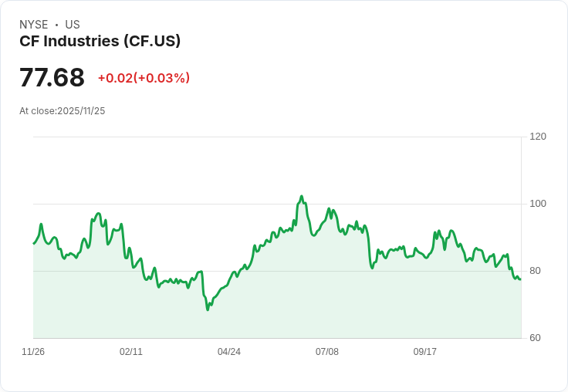
Task: Click the 60 y-axis label
Action: point(535,338)
